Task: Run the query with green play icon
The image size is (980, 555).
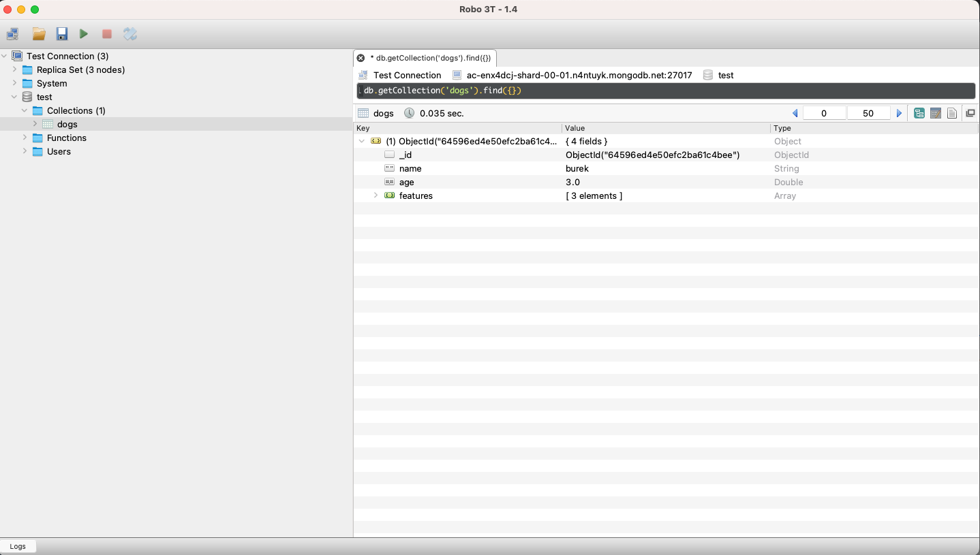Action: point(84,34)
